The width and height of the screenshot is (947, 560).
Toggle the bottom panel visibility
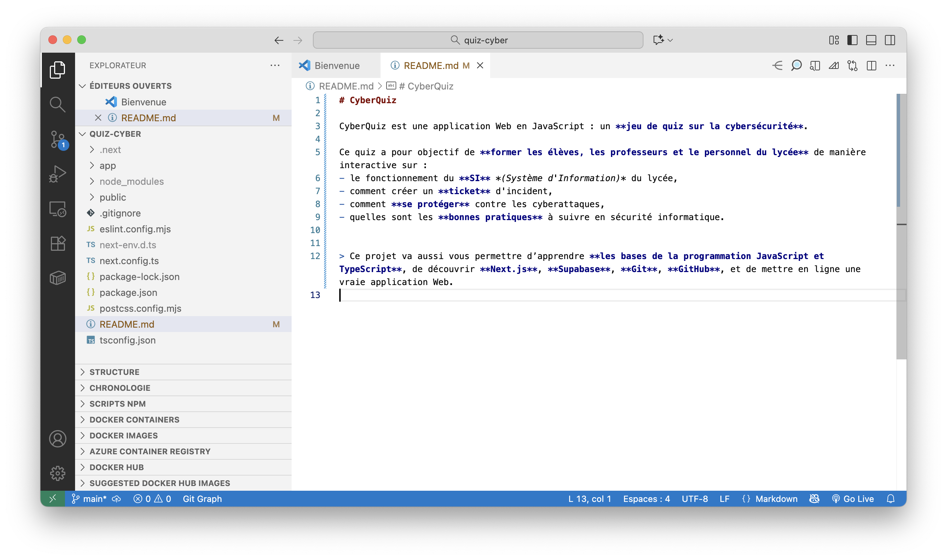(871, 40)
